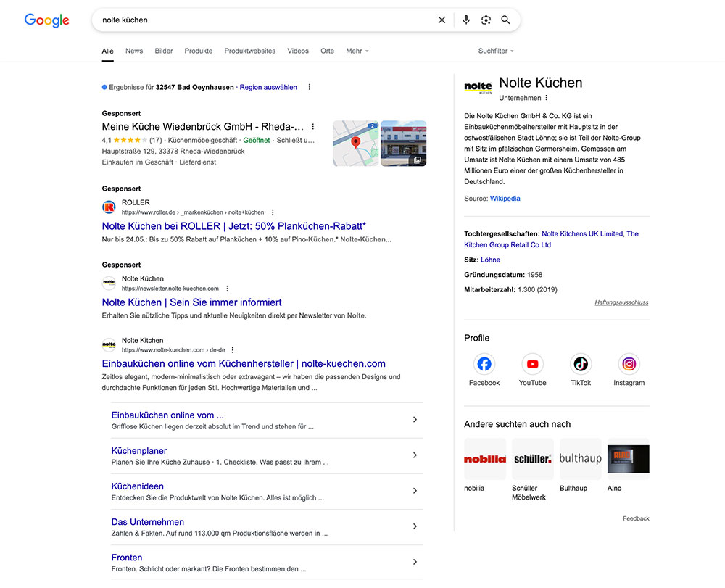Open 'Nolte Küchen bei ROLLER' ad link
The height and width of the screenshot is (588, 725).
click(x=233, y=226)
